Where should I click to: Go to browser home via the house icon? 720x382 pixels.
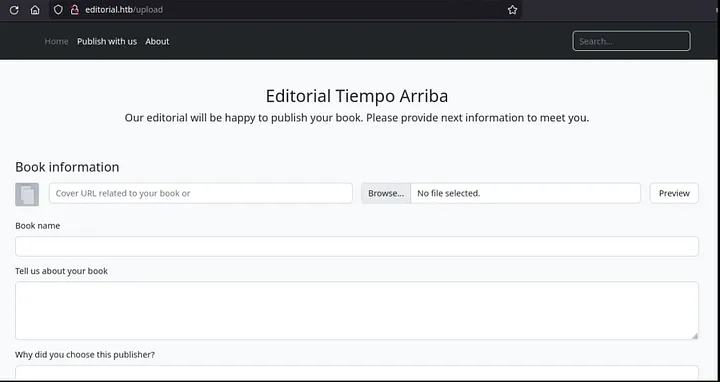35,10
